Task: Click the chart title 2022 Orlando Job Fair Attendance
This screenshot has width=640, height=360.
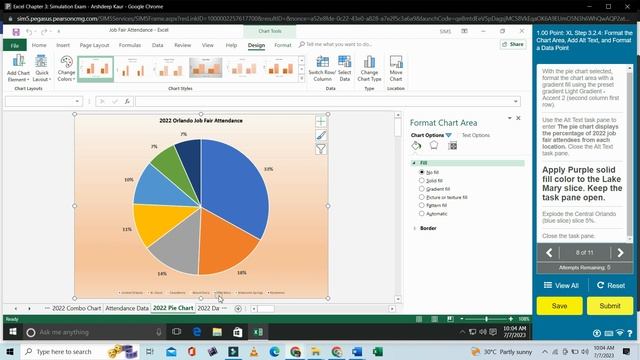Action: click(x=201, y=120)
